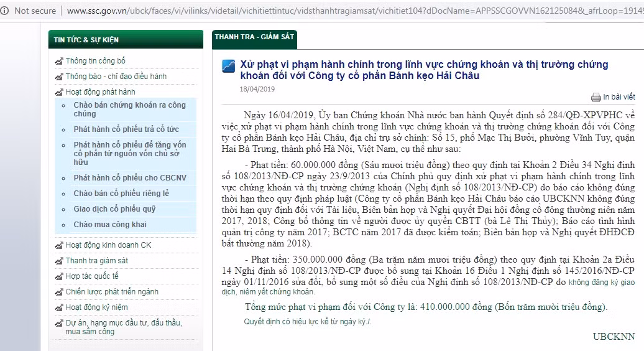Viewport: 644px width, 351px height.
Task: Click the chart icon beside Hợp tác quốc tế
Action: pos(59,276)
